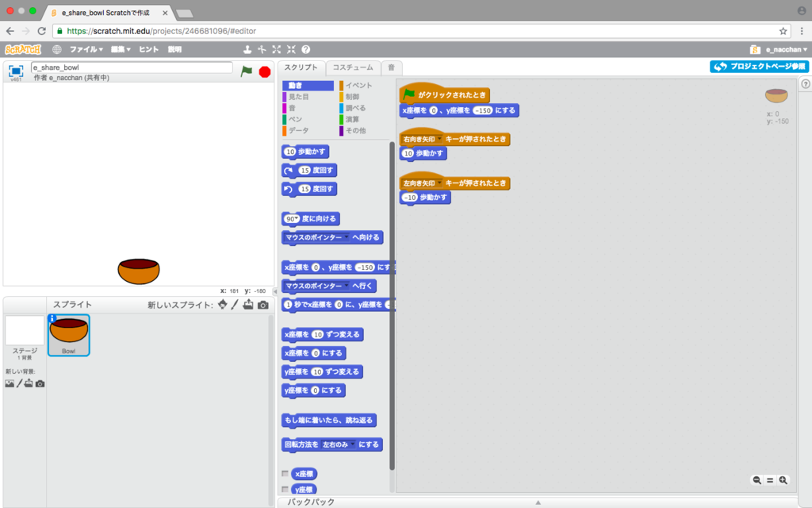The width and height of the screenshot is (812, 508).
Task: Select the shrink sprite tool
Action: pos(291,49)
